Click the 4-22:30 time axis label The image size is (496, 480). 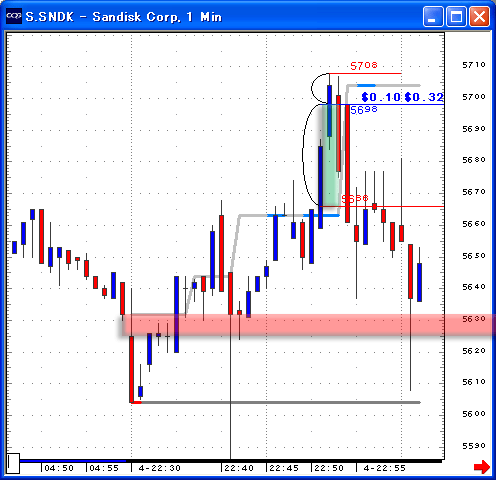[160, 468]
